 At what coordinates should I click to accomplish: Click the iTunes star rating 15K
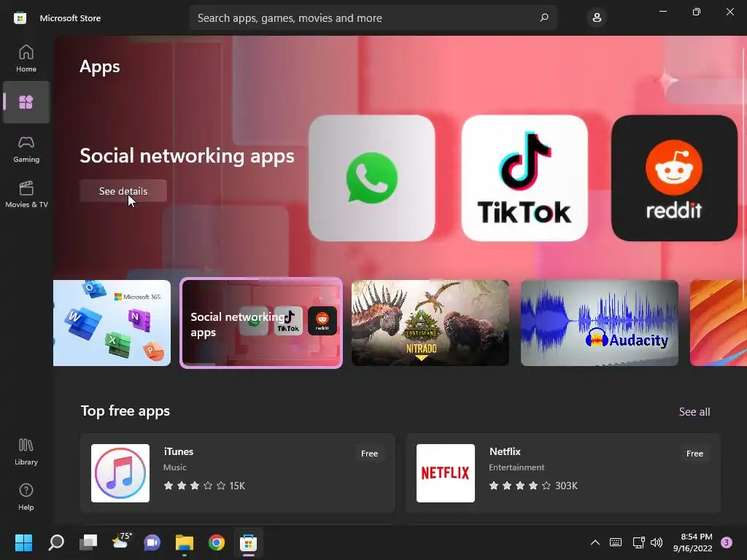(x=204, y=486)
